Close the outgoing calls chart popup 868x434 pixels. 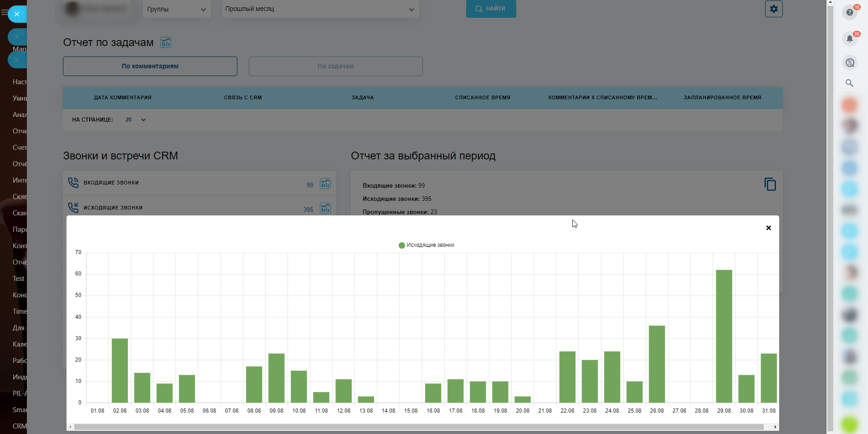pos(768,228)
